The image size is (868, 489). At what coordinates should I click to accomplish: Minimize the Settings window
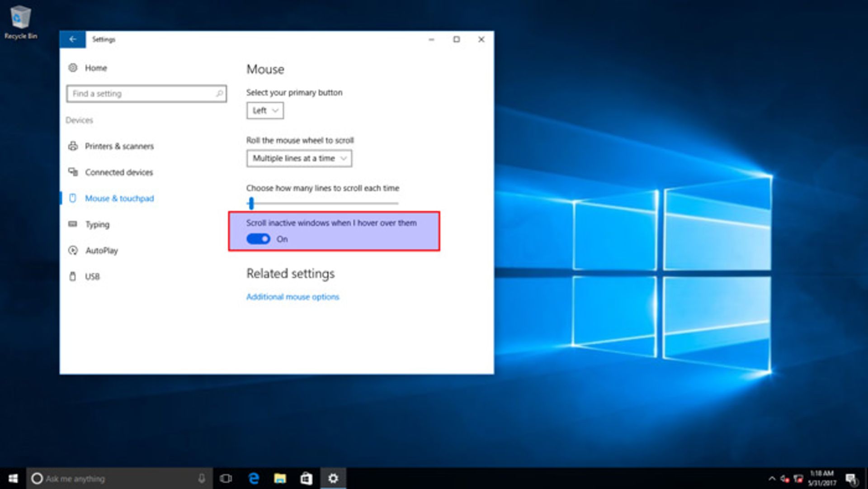coord(432,39)
